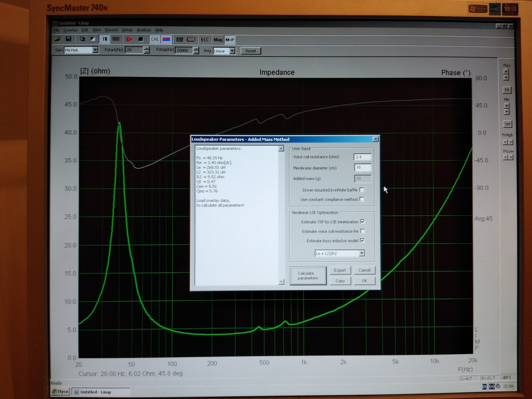
Task: Toggle the grid display toolbar icon
Action: point(116,39)
